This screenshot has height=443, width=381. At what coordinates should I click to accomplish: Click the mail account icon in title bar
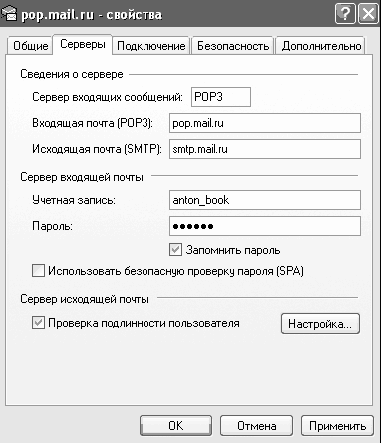[9, 14]
